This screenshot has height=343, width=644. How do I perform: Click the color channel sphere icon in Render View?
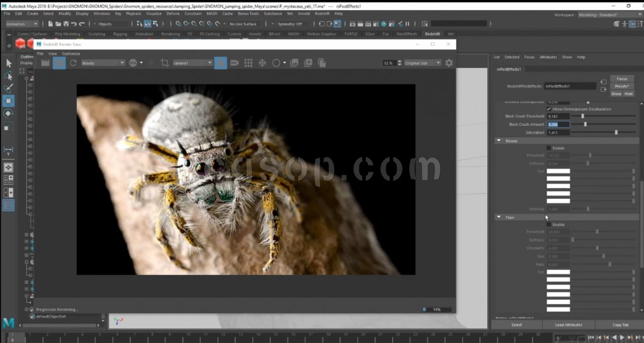133,63
